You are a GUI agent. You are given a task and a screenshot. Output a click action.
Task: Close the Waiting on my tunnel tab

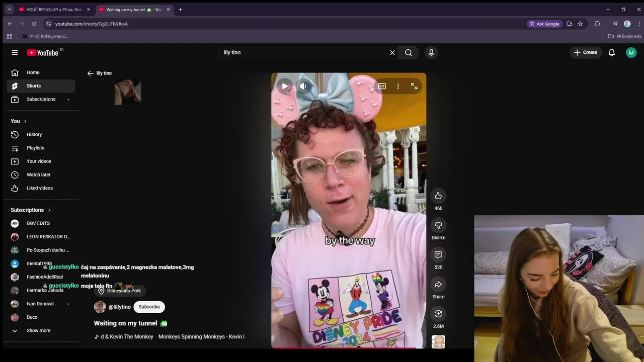168,10
